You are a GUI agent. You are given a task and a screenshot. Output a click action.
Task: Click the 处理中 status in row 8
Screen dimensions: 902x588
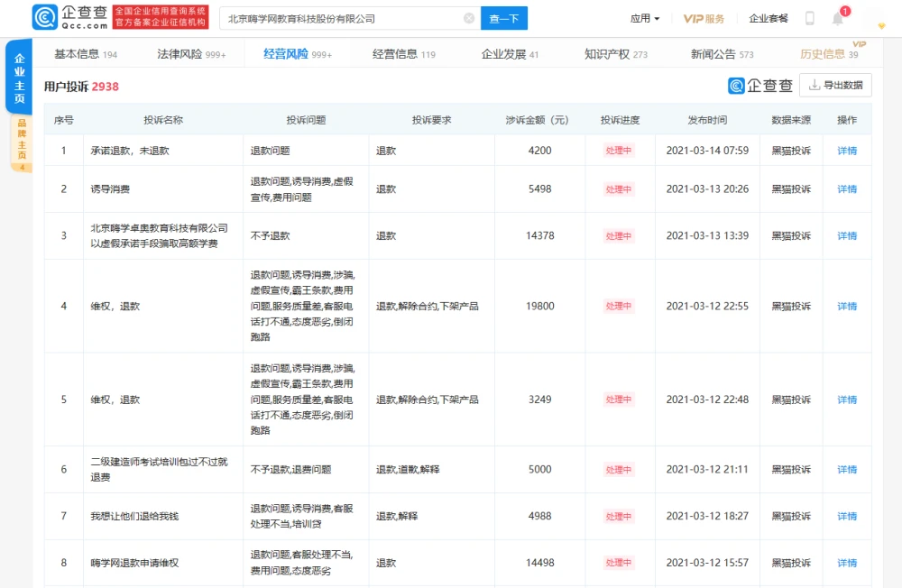(x=619, y=563)
